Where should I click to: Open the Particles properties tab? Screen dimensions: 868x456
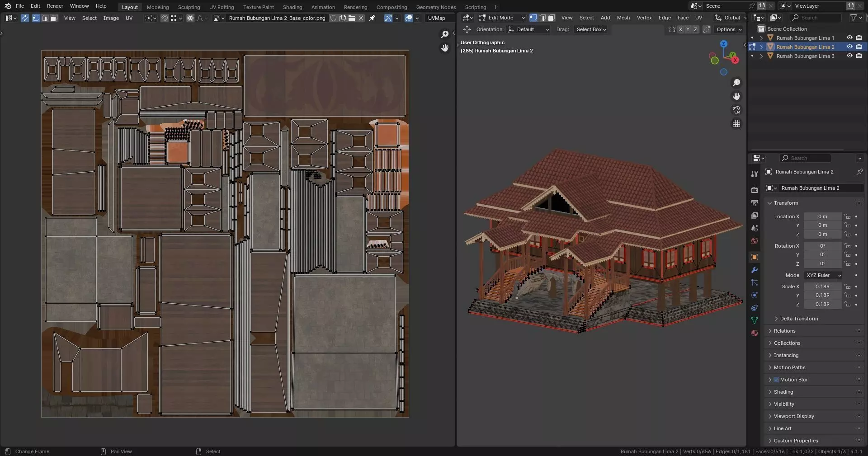(754, 282)
